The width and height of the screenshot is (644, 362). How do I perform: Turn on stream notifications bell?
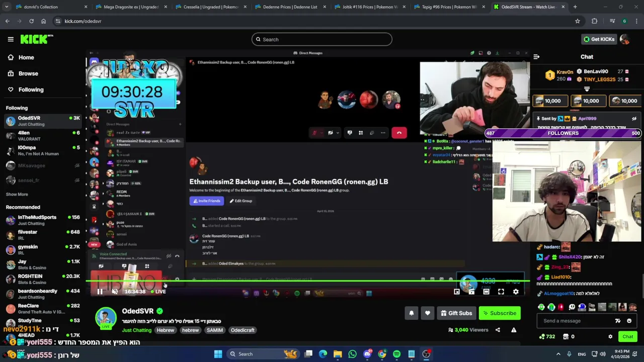[411, 313]
